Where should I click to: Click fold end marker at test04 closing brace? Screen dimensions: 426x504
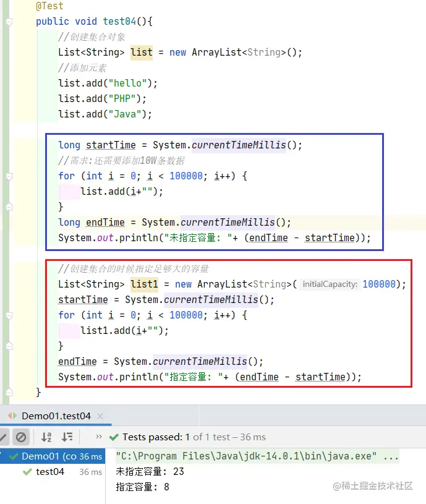pyautogui.click(x=9, y=392)
